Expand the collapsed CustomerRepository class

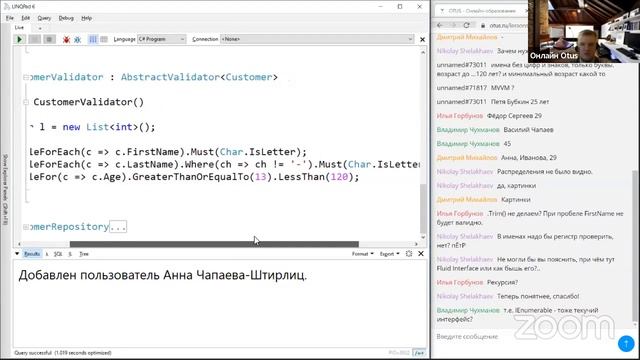[26, 227]
